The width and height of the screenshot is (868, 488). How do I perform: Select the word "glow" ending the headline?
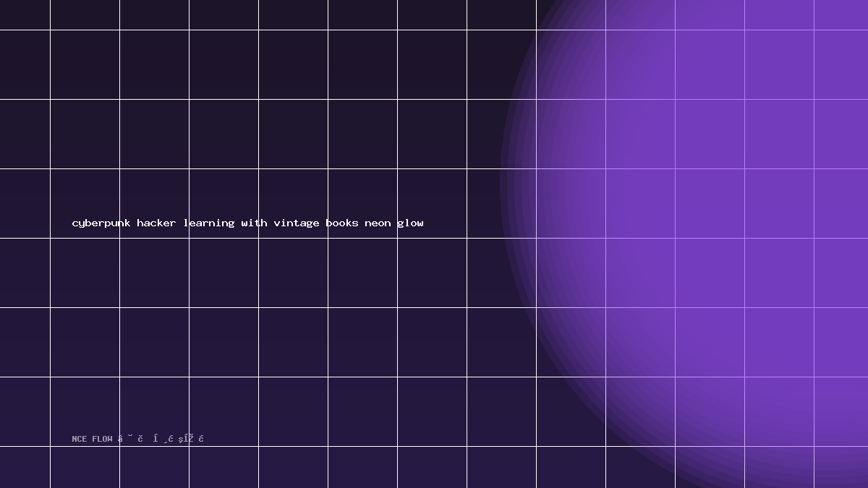point(410,223)
